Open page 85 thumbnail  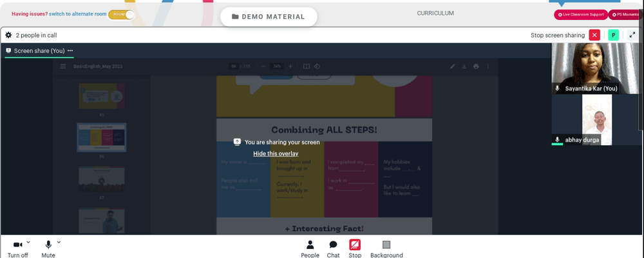102,96
